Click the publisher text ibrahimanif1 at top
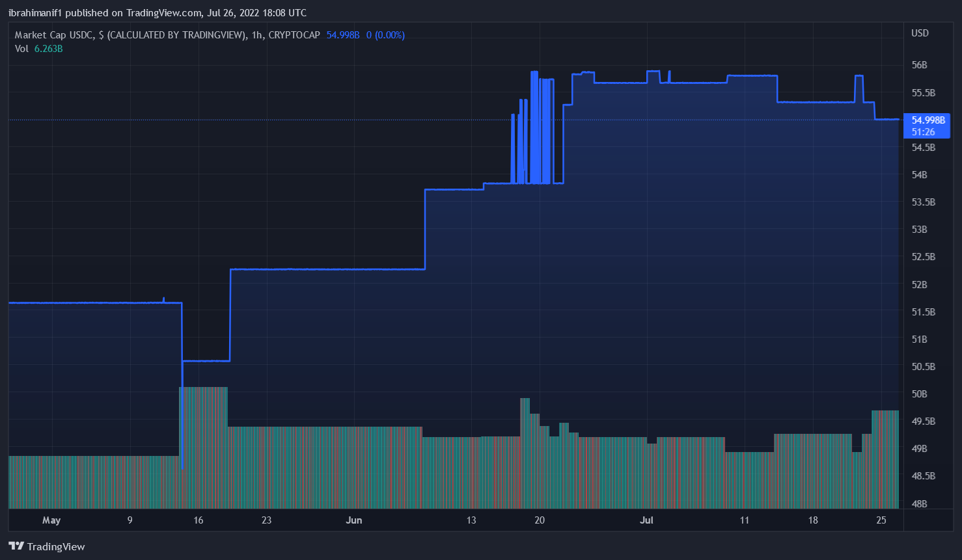The image size is (962, 560). [x=35, y=13]
